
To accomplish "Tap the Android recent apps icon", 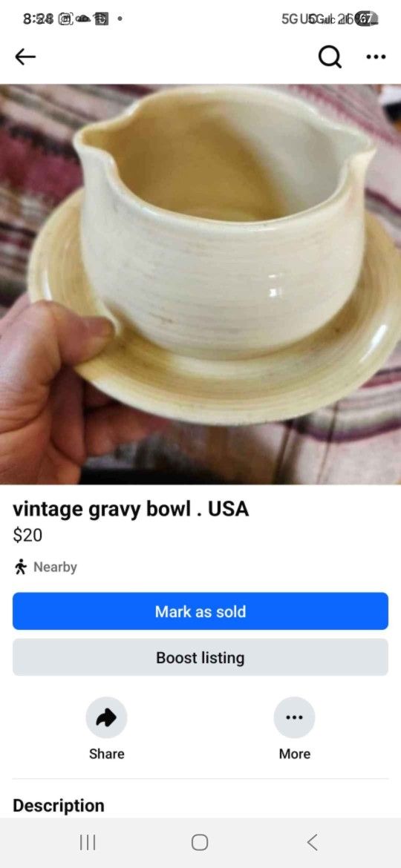I will pos(88,843).
